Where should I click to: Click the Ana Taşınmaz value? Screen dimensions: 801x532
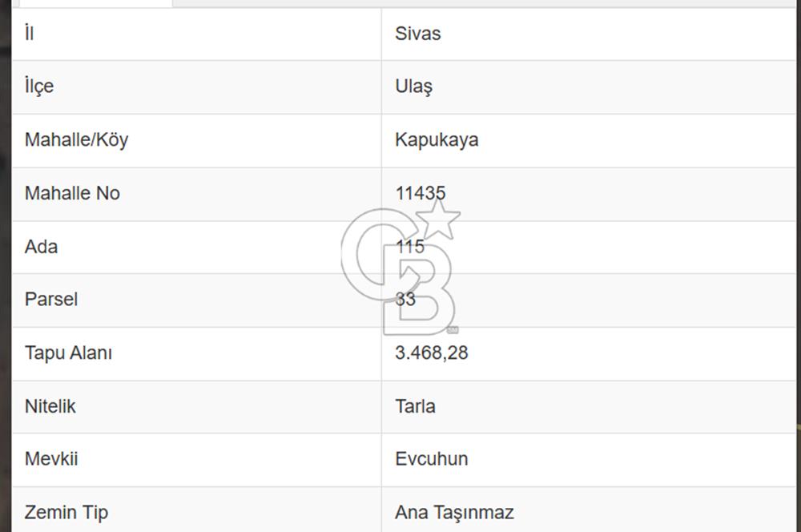click(454, 512)
